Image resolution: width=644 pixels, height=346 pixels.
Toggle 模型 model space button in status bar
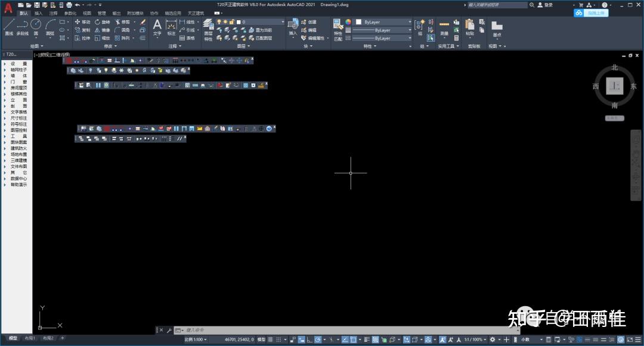[x=261, y=339]
